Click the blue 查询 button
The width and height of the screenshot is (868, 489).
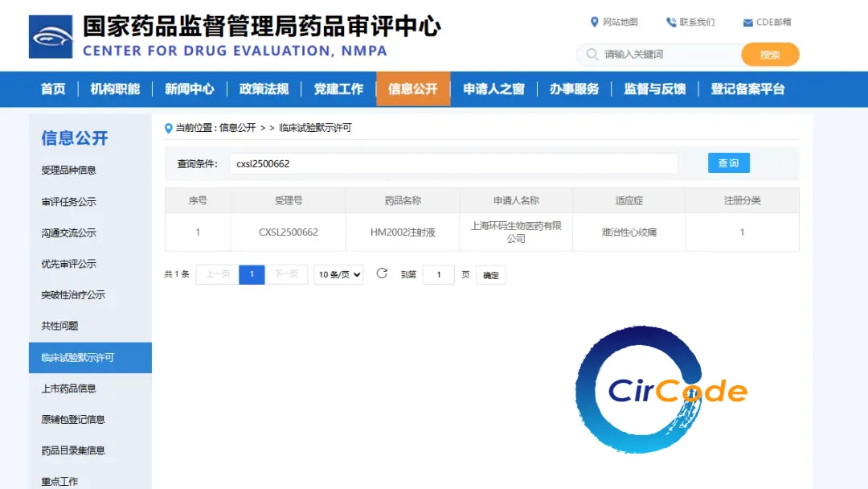[x=728, y=163]
